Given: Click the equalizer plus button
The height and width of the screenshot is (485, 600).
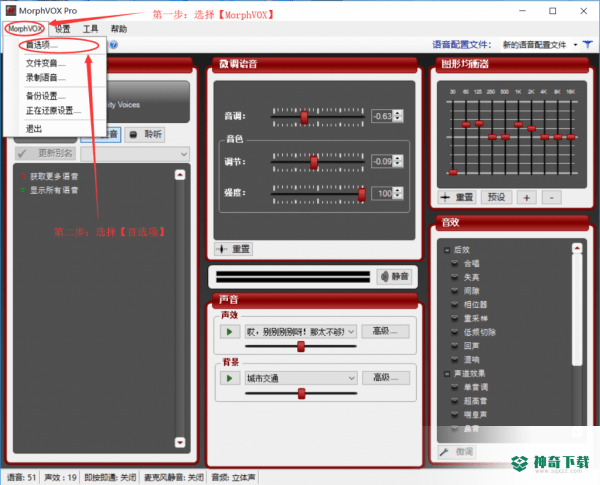Looking at the screenshot, I should [x=527, y=198].
